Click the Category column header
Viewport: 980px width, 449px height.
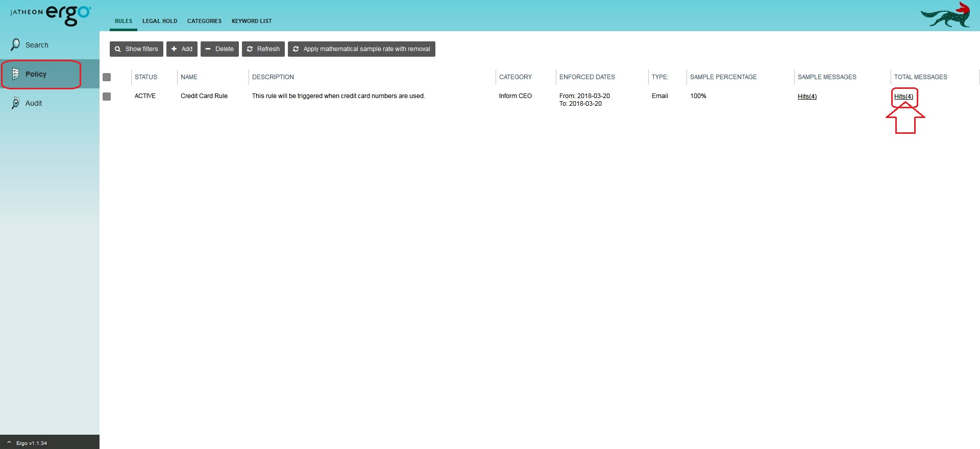click(516, 77)
